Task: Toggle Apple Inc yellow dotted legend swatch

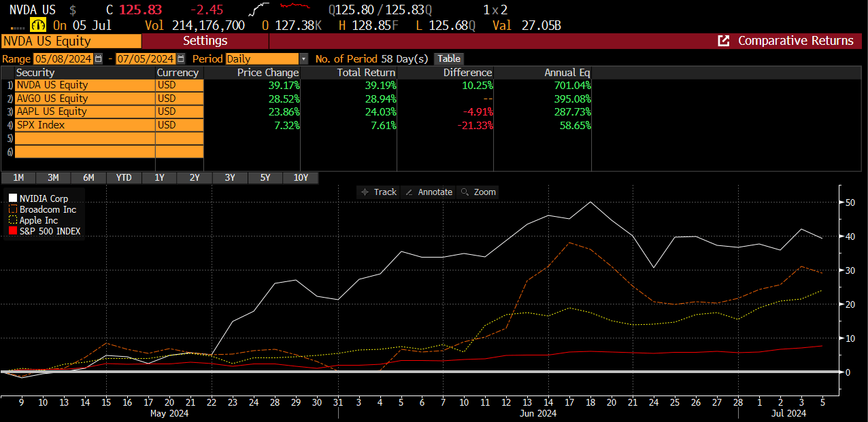Action: click(13, 220)
